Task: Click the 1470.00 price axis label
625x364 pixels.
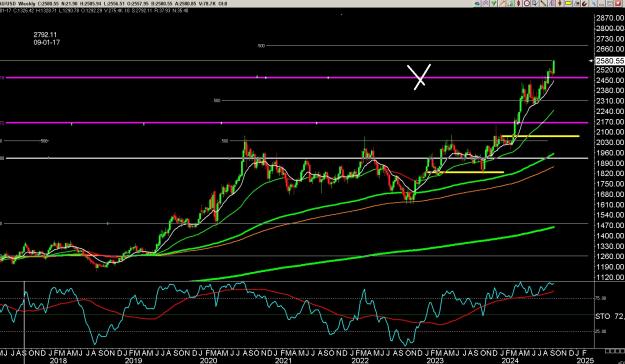Action: (x=610, y=225)
